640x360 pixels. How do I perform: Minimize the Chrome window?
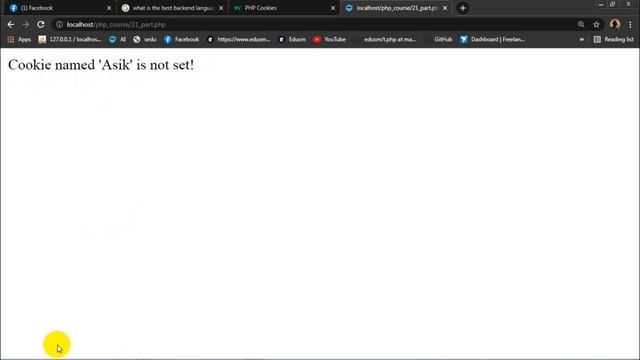pyautogui.click(x=600, y=4)
